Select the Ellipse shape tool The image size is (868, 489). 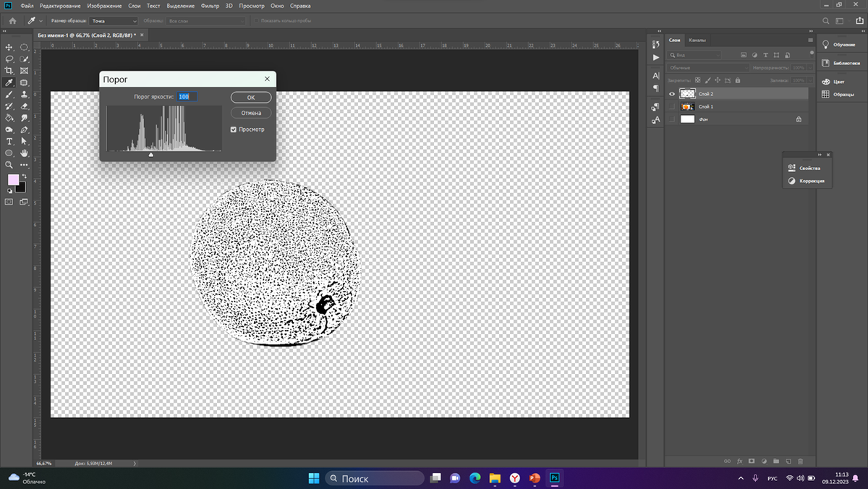coord(9,153)
